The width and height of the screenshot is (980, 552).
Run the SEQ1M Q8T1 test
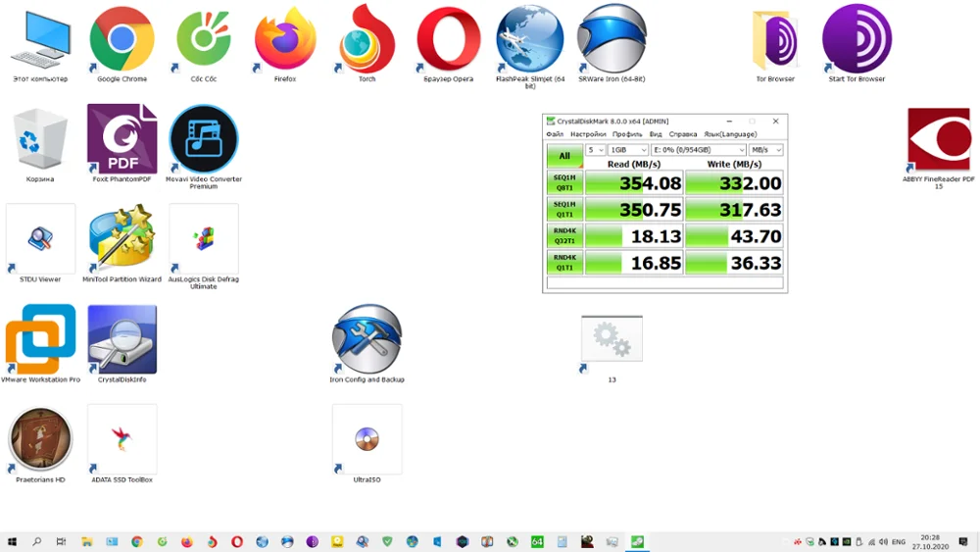(x=564, y=182)
